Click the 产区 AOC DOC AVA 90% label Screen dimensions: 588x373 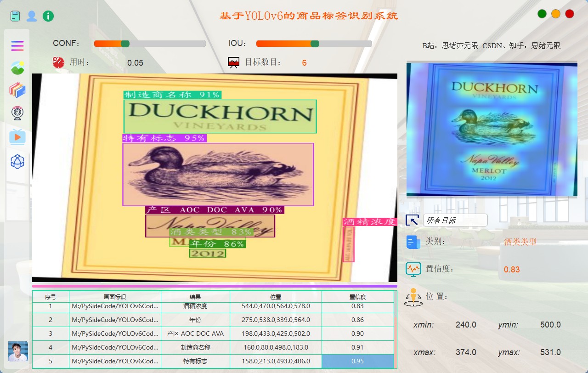[x=215, y=210]
